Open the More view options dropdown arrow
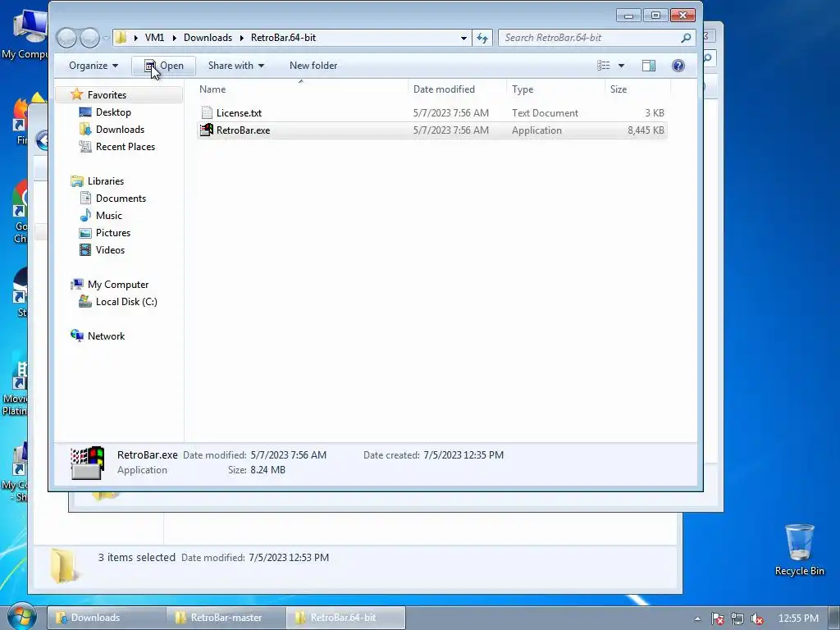The width and height of the screenshot is (840, 630). coord(622,66)
